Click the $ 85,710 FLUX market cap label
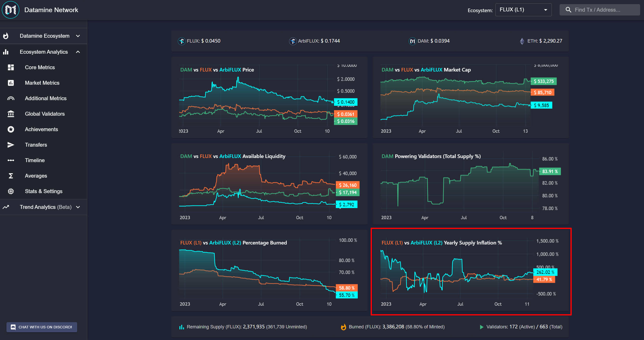 click(542, 92)
